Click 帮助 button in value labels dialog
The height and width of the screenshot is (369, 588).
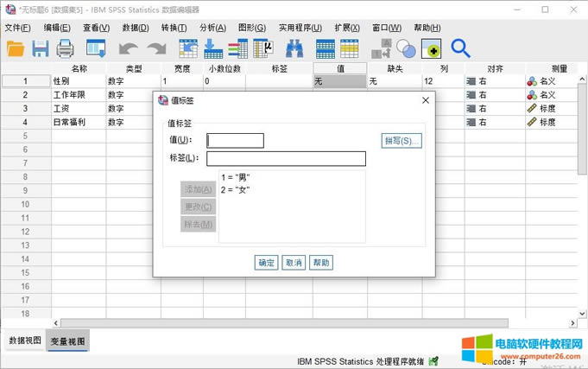point(321,263)
